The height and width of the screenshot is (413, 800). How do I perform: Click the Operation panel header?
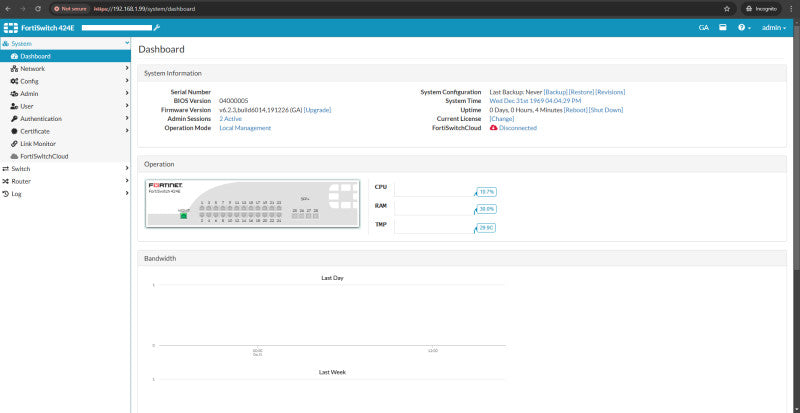click(462, 164)
